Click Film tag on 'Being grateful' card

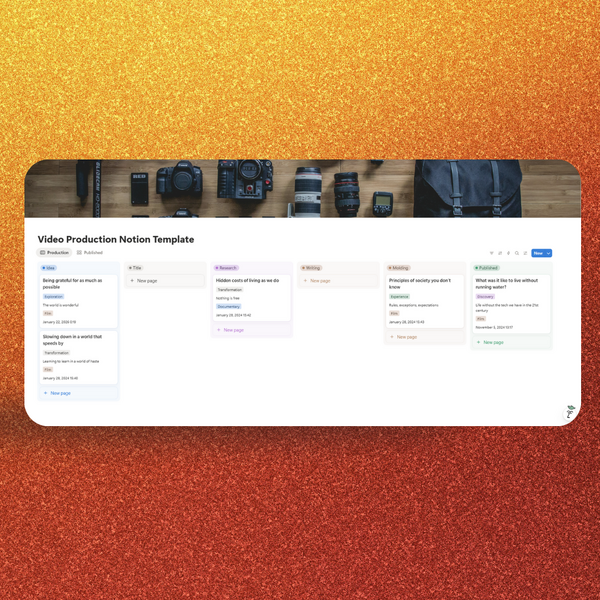(x=48, y=313)
